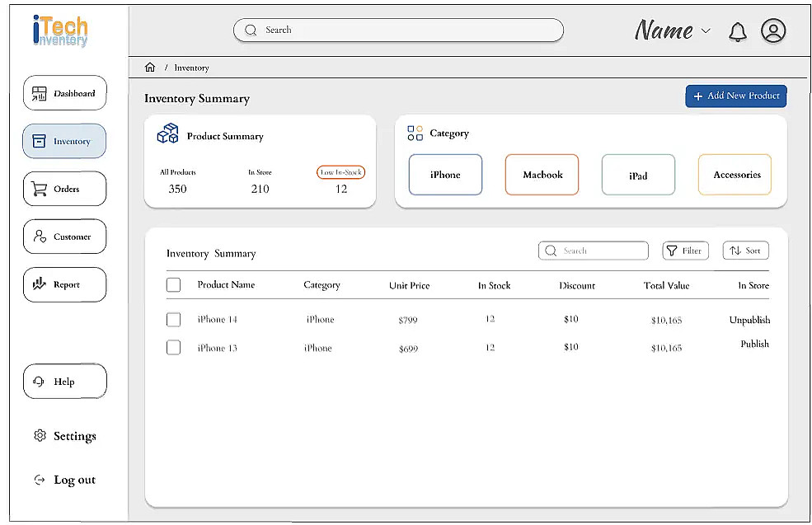Image resolution: width=812 pixels, height=525 pixels.
Task: Open the Sort options
Action: point(746,251)
